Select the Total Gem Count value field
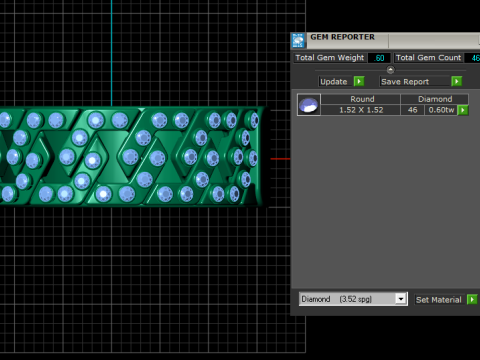This screenshot has height=360, width=480. coord(473,58)
